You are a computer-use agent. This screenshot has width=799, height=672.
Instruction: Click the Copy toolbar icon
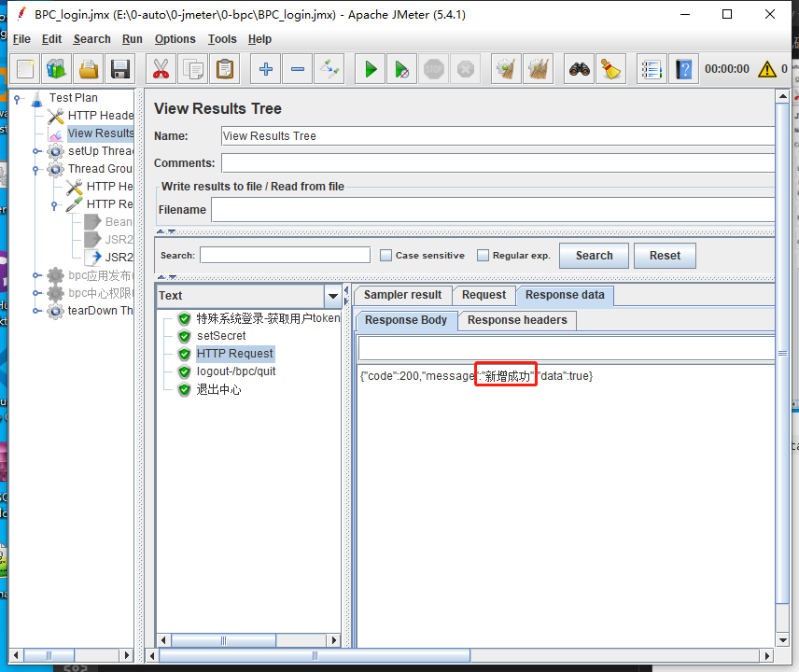[x=193, y=69]
